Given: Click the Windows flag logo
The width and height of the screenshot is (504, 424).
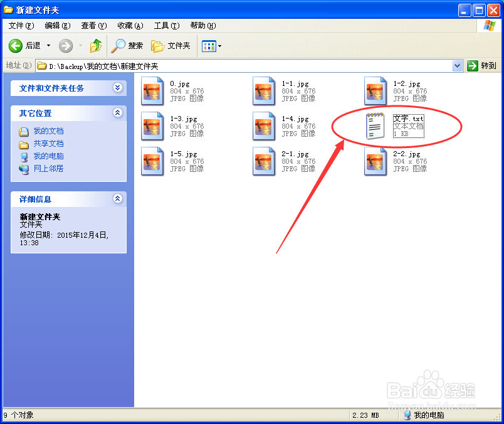Looking at the screenshot, I should 489,26.
